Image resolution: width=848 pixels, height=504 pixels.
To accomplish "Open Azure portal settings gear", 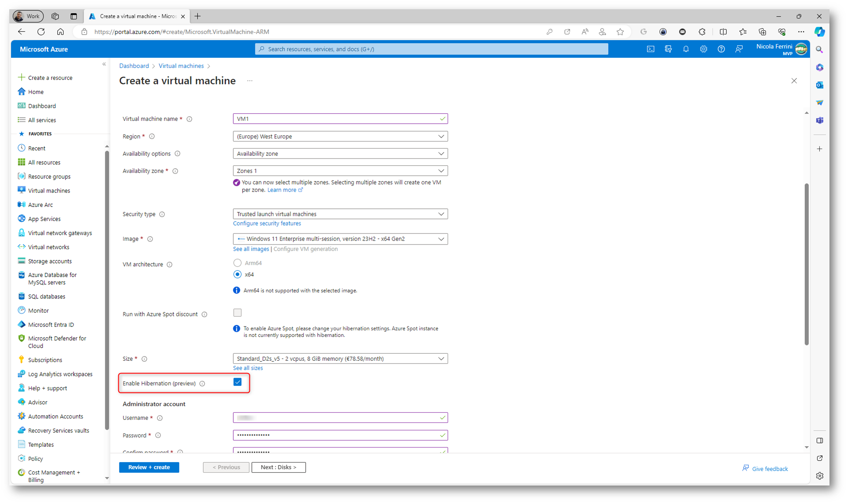I will point(703,49).
